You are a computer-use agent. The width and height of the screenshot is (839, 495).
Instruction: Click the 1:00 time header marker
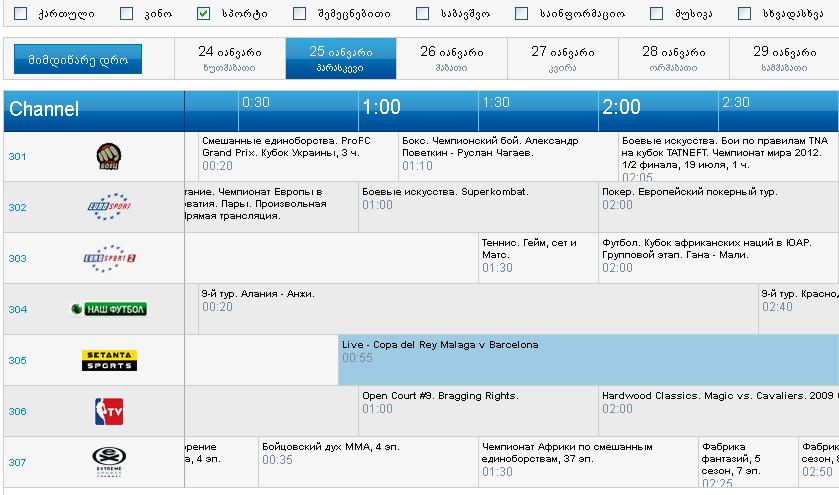(x=382, y=107)
